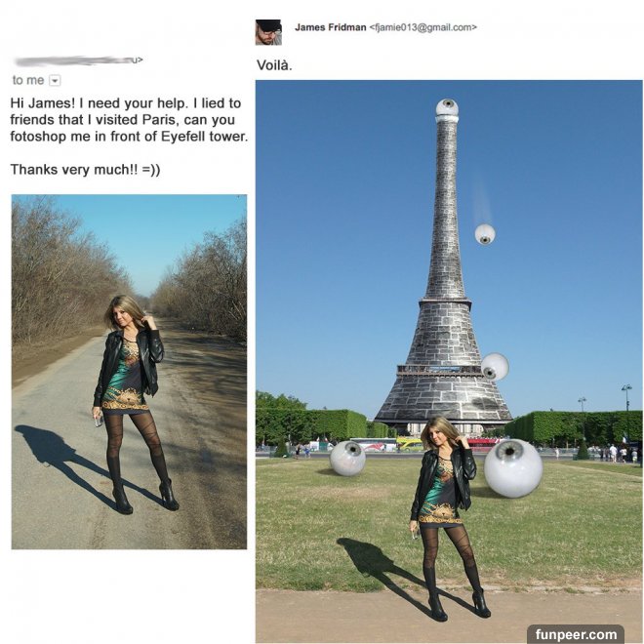This screenshot has width=644, height=644.
Task: Click the fjamie013@gmail.com email address
Action: [x=423, y=27]
